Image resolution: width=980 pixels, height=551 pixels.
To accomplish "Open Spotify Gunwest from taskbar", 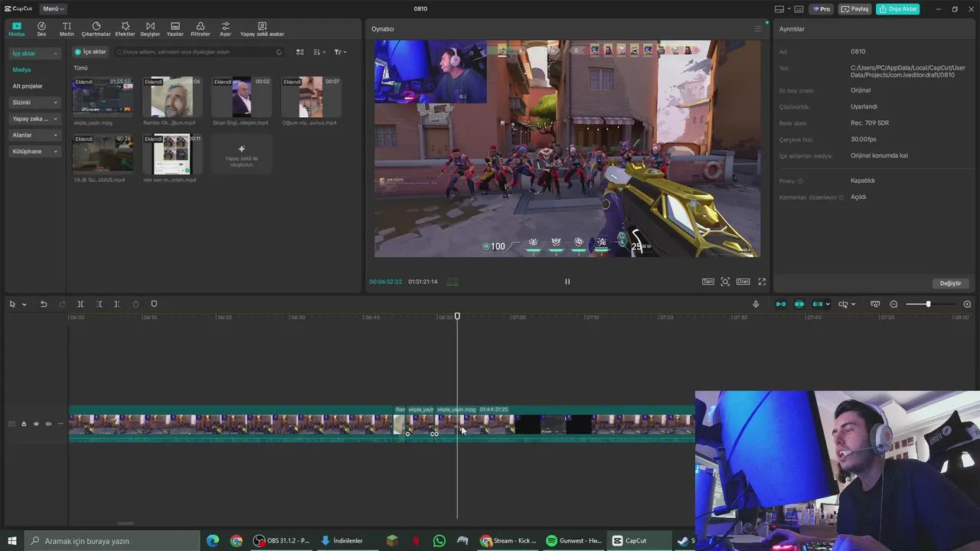I will 573,541.
